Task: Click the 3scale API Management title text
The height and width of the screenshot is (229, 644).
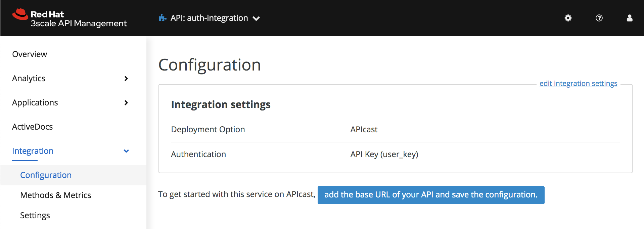Action: pyautogui.click(x=79, y=24)
